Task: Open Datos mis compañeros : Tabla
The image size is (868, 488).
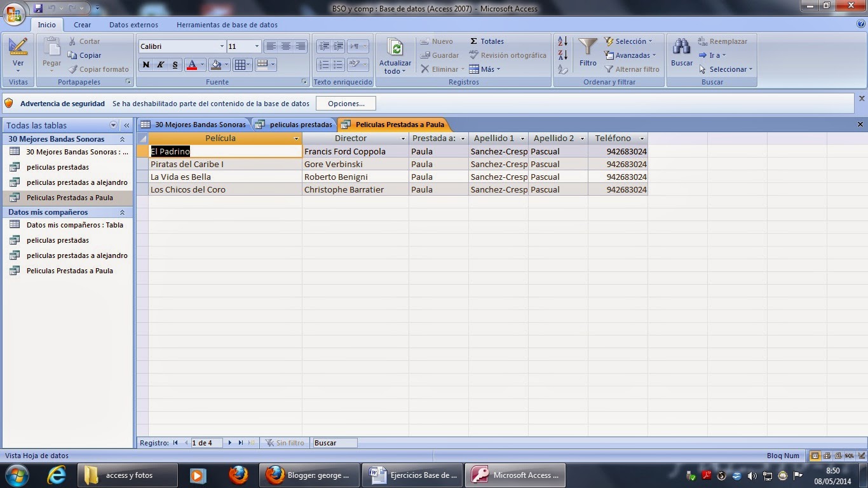Action: [x=68, y=225]
